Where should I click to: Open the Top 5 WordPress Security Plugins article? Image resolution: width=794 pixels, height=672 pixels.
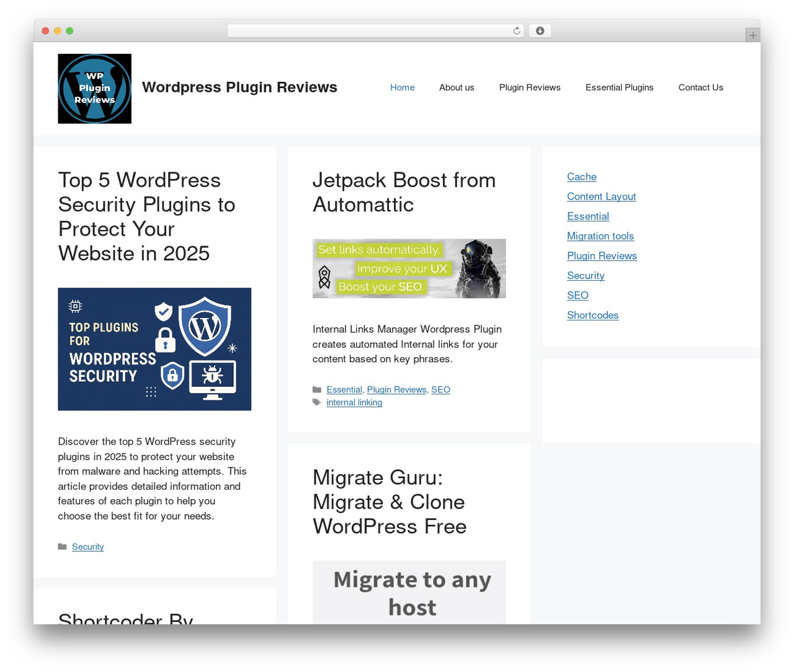point(147,216)
